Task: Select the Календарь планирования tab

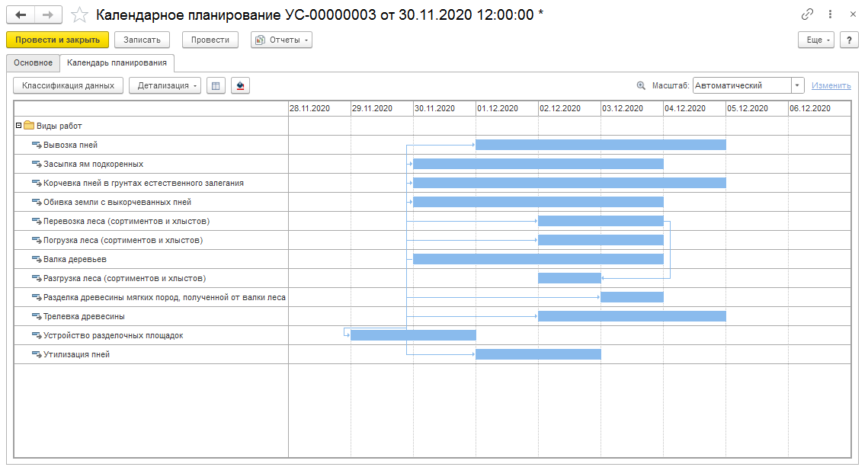Action: coord(117,63)
